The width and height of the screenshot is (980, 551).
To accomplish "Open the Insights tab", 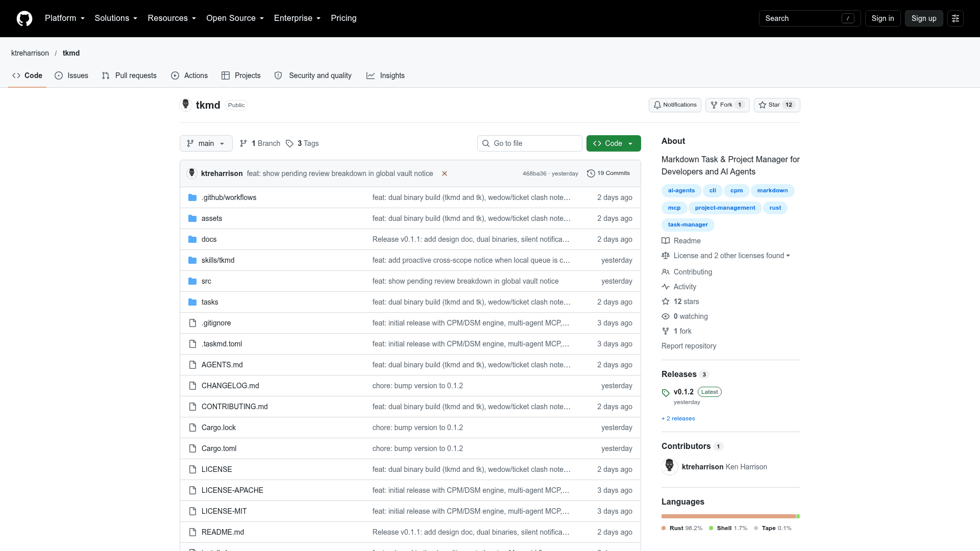I will tap(385, 76).
